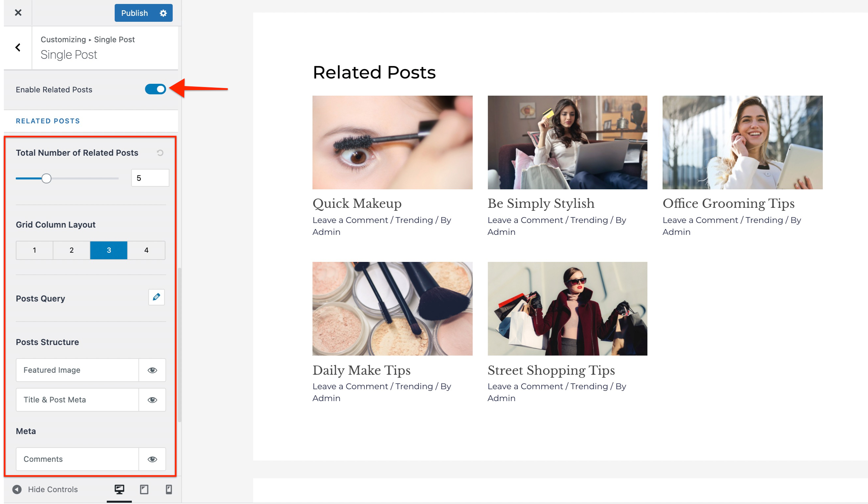Select grid column layout 2
This screenshot has height=504, width=868.
click(71, 250)
